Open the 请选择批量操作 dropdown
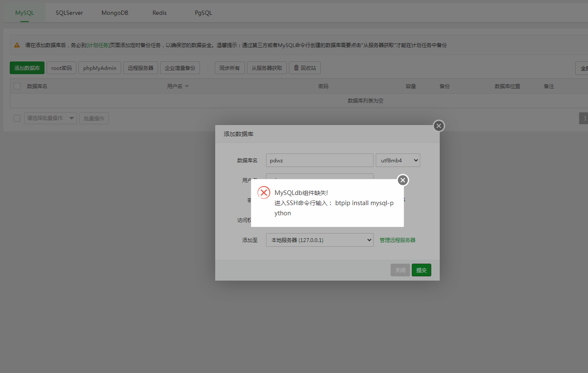588x373 pixels. pyautogui.click(x=50, y=118)
